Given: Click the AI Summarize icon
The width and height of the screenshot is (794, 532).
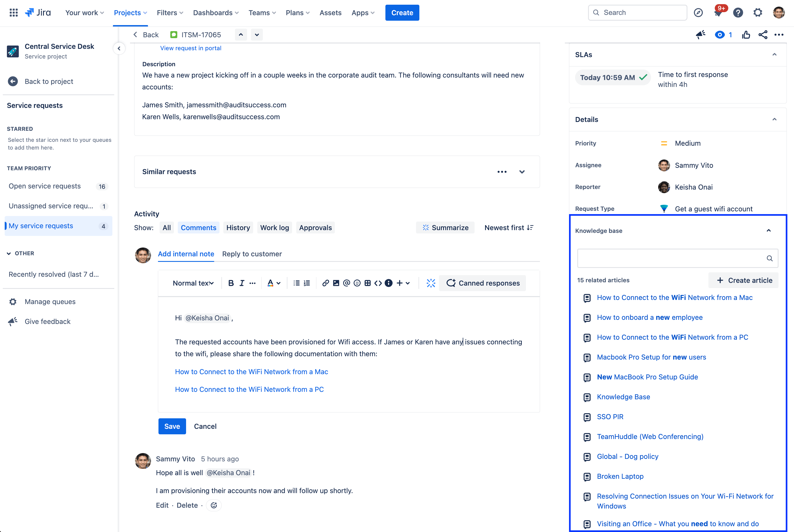Looking at the screenshot, I should pyautogui.click(x=425, y=227).
